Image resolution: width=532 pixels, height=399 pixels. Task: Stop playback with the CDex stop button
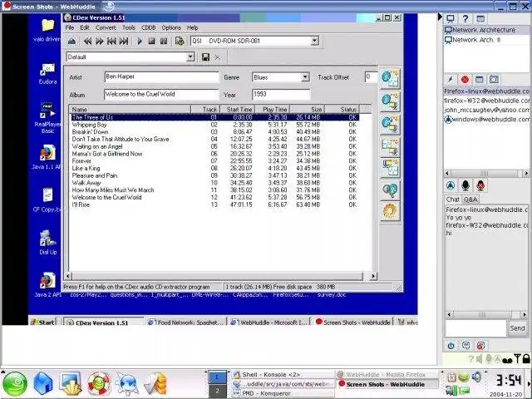tap(151, 42)
